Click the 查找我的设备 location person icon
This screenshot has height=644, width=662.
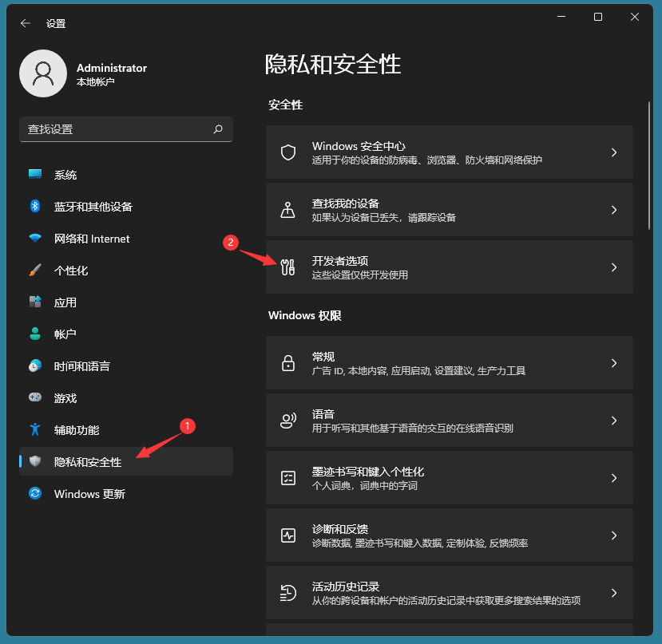pos(288,210)
